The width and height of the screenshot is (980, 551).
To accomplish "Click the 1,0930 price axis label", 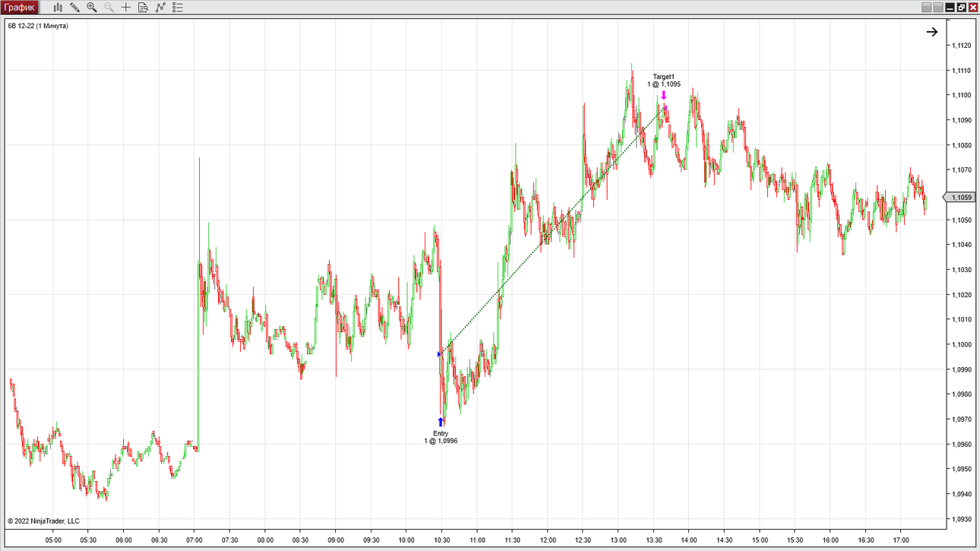I will click(x=961, y=519).
